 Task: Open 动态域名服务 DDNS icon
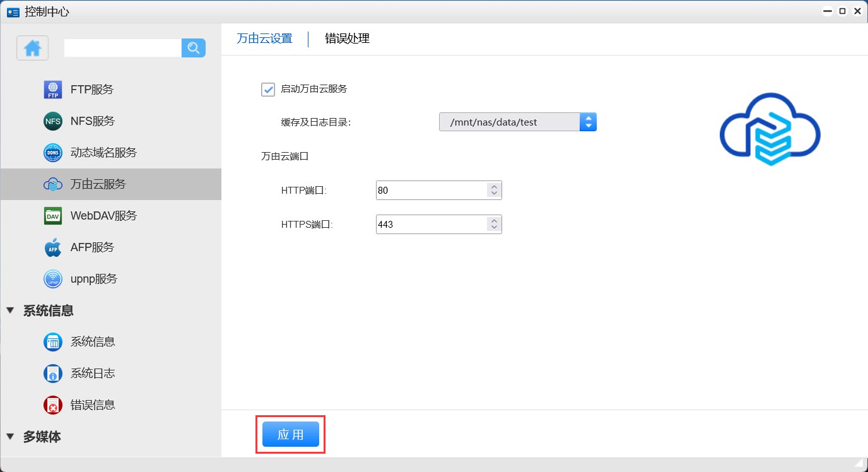(53, 153)
